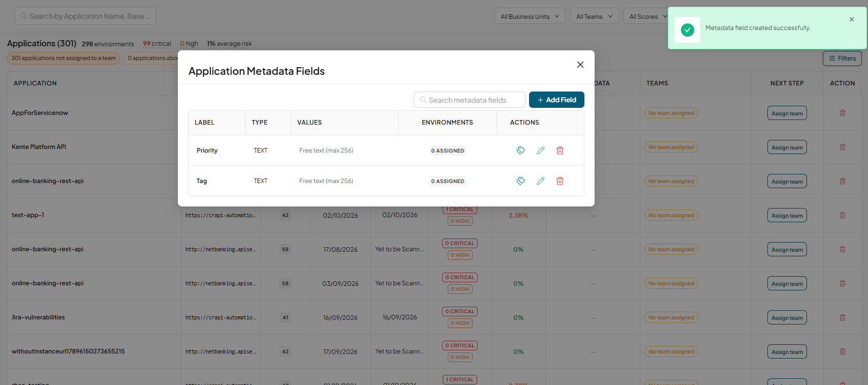Click the TEAMS column header

657,83
